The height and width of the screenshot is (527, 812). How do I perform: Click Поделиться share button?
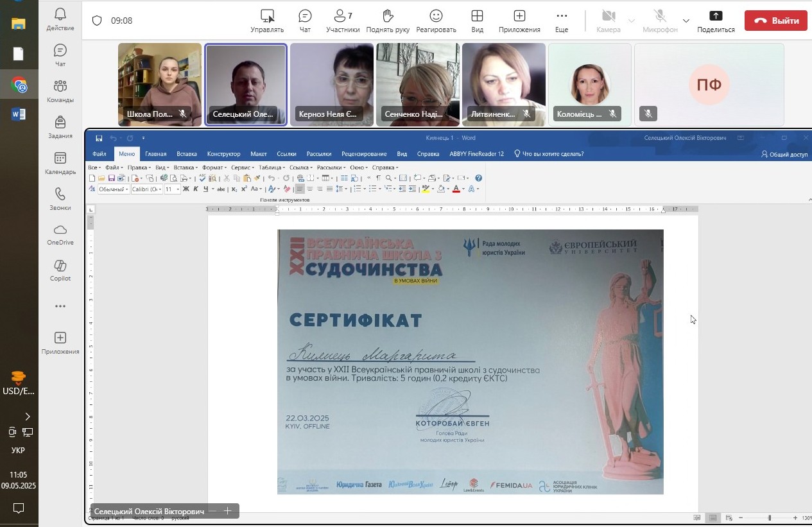(x=716, y=21)
